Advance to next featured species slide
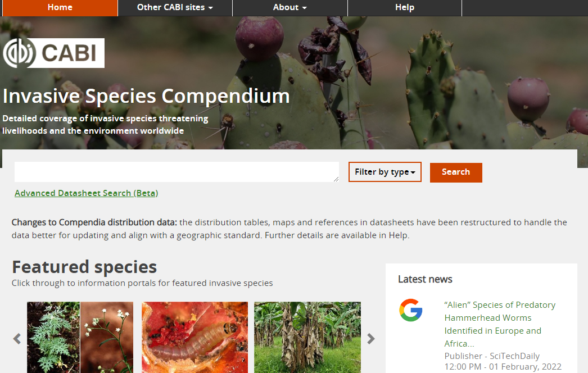The width and height of the screenshot is (588, 373). [x=370, y=339]
